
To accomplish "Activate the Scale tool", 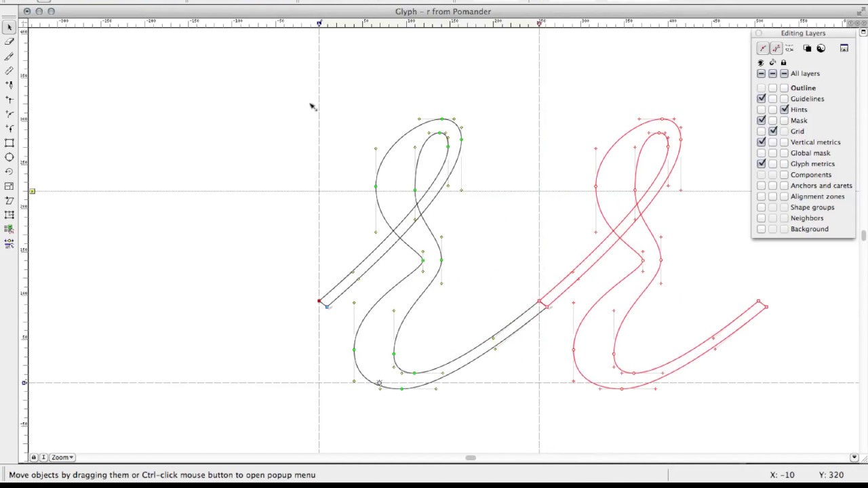I will pos(9,186).
